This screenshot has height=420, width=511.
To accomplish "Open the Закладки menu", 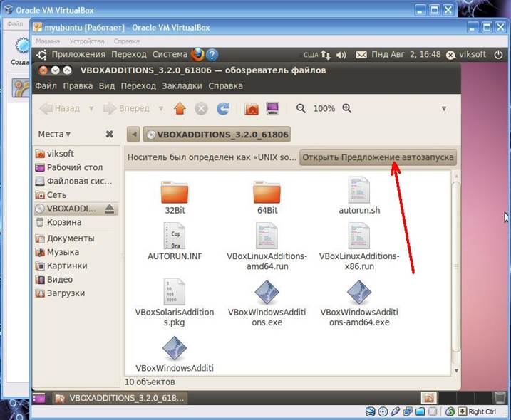I will coord(182,86).
